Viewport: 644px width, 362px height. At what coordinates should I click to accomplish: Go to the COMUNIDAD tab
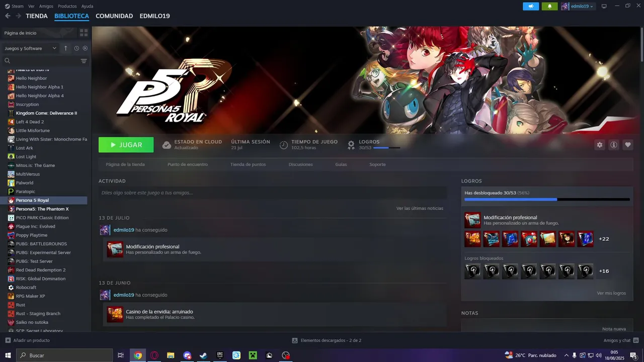click(114, 16)
